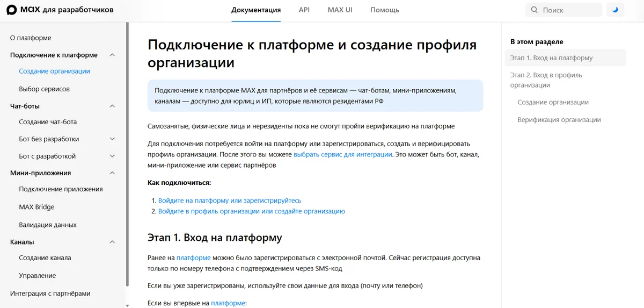The width and height of the screenshot is (644, 308).
Task: Go to the Помощь tab
Action: click(x=385, y=10)
